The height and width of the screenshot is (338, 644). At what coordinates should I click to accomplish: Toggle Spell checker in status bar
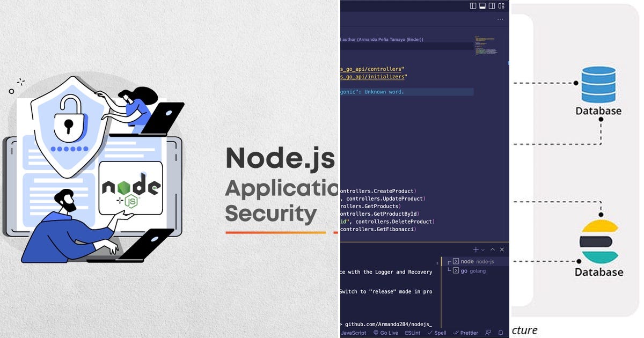coord(437,333)
